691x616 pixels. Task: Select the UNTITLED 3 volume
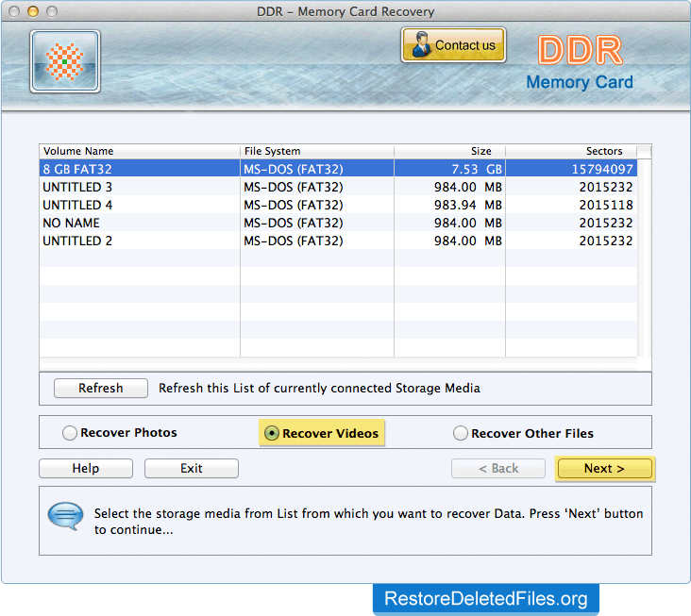coord(338,187)
